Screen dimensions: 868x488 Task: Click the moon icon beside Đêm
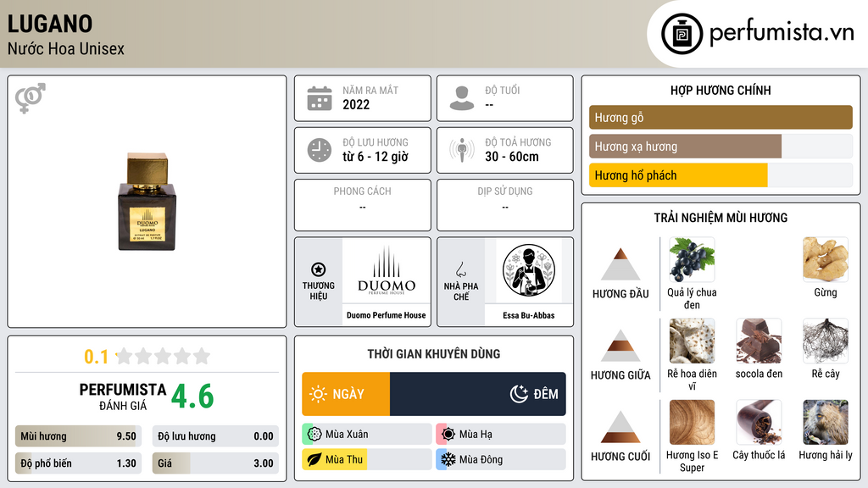[x=519, y=394]
